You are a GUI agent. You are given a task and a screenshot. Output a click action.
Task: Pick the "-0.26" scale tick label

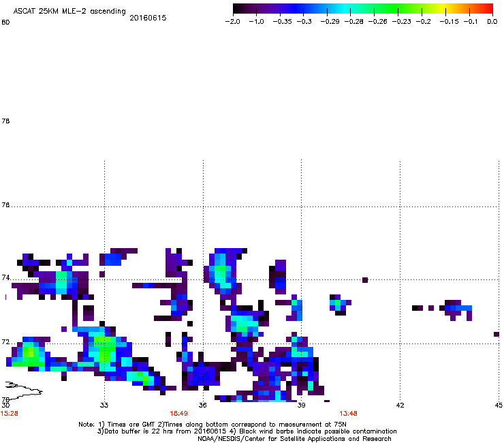pos(377,22)
